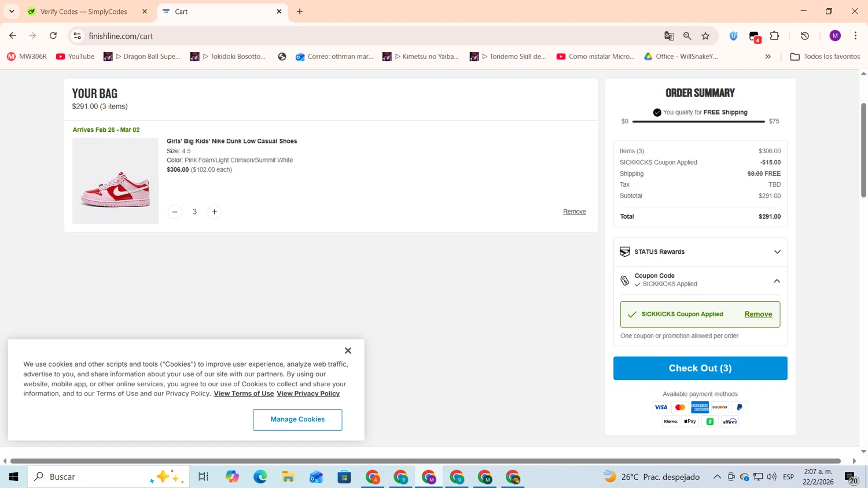The width and height of the screenshot is (868, 488).
Task: Show hidden system tray icons
Action: pyautogui.click(x=717, y=477)
